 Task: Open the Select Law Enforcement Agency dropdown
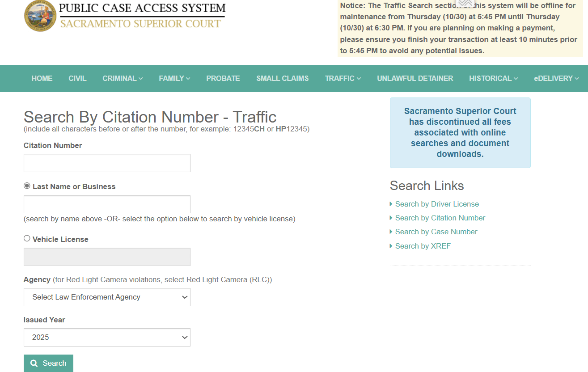click(x=107, y=297)
